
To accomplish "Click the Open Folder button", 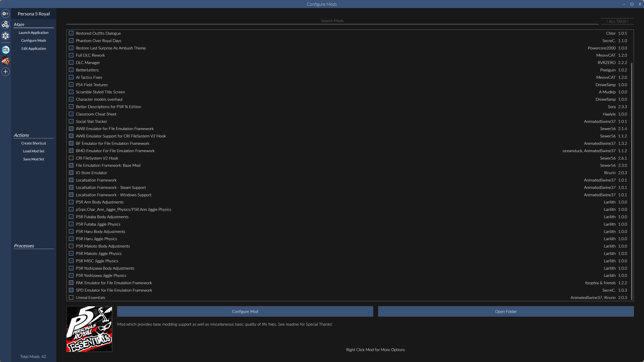I will click(x=506, y=311).
